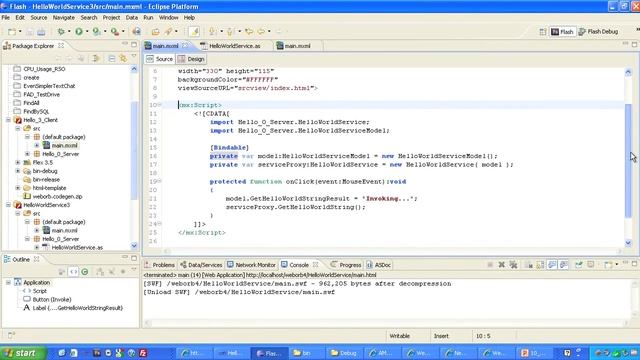Click the Pin Console icon
The image size is (640, 360).
coord(579,265)
